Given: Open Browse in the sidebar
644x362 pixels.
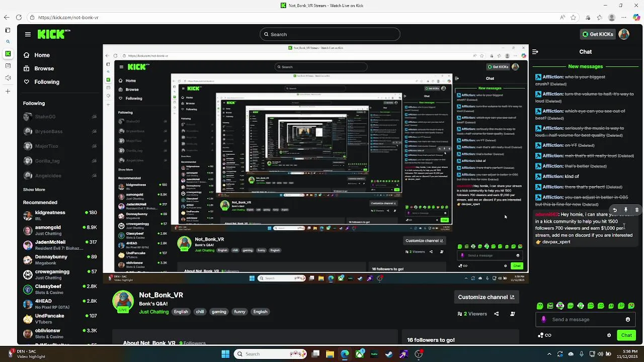Looking at the screenshot, I should (x=44, y=68).
